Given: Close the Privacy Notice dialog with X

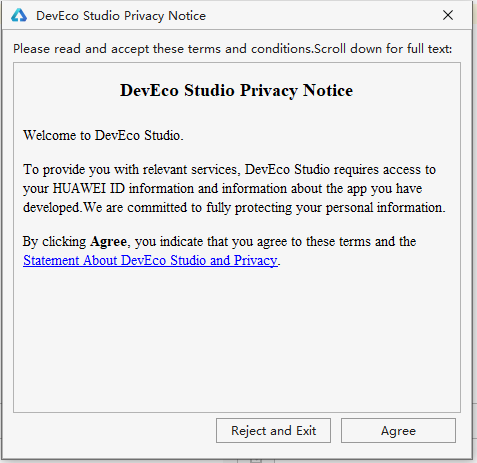Looking at the screenshot, I should coord(448,15).
